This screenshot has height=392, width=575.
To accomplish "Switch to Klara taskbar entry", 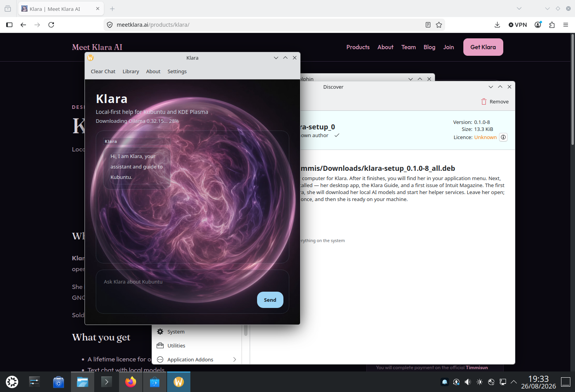I will pos(179,382).
